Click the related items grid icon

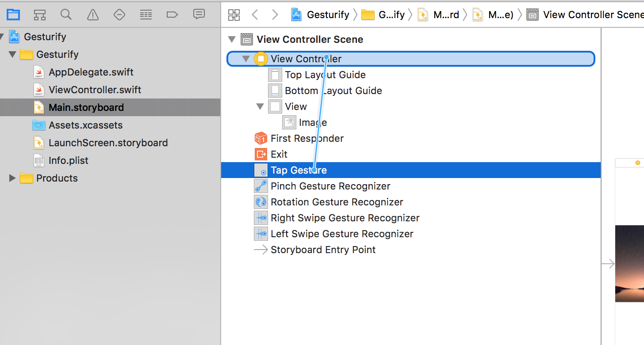click(x=234, y=15)
